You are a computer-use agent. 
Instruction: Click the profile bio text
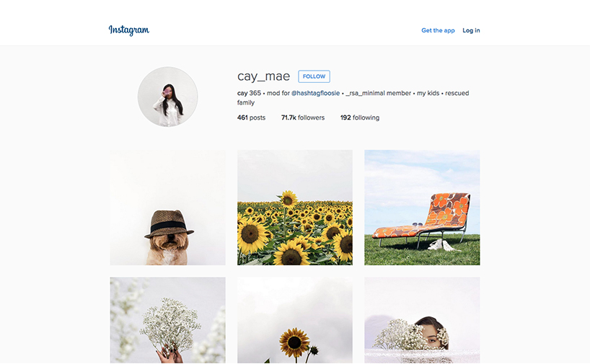(353, 98)
